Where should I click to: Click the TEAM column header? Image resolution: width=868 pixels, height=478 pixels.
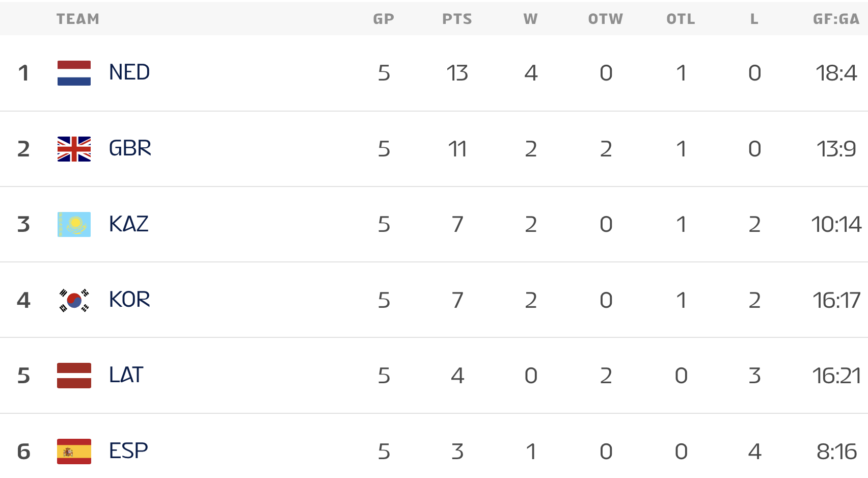click(x=78, y=19)
